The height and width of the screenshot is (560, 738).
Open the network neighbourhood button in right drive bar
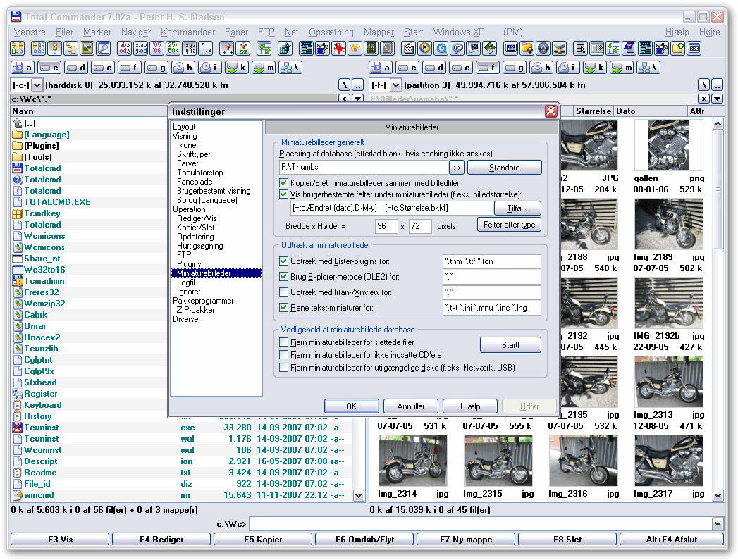point(648,68)
